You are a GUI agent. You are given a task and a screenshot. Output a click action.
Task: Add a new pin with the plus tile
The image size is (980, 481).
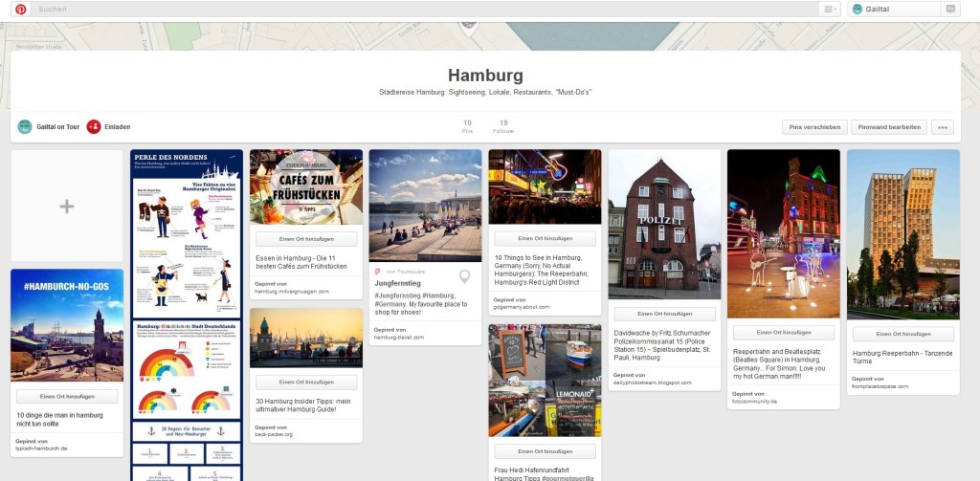[67, 206]
